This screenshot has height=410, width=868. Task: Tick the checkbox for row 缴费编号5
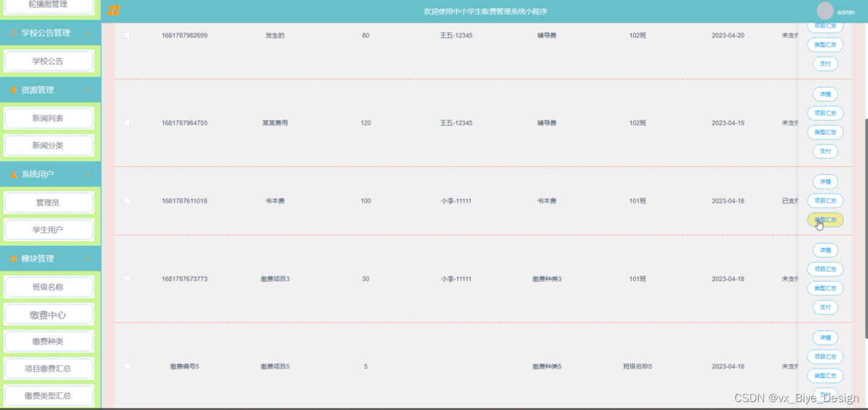(127, 366)
